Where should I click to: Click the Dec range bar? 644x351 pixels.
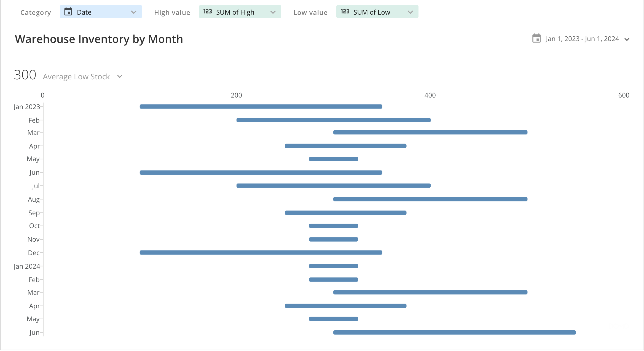pyautogui.click(x=261, y=253)
